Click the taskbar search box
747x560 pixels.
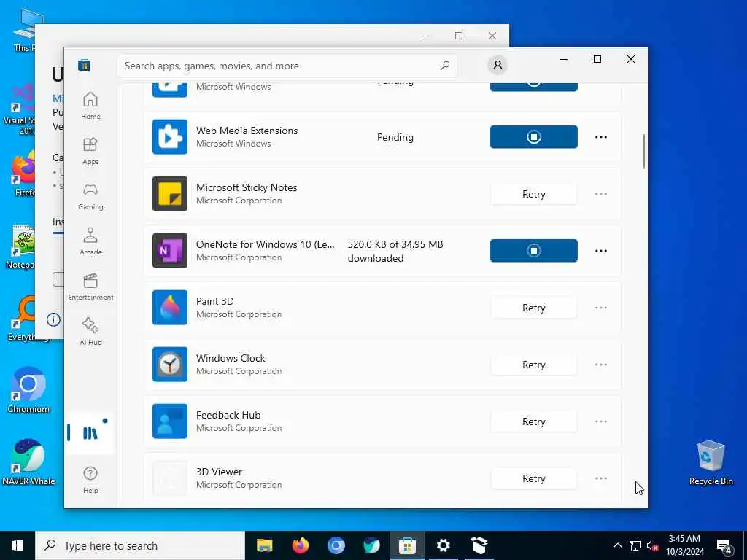click(140, 545)
